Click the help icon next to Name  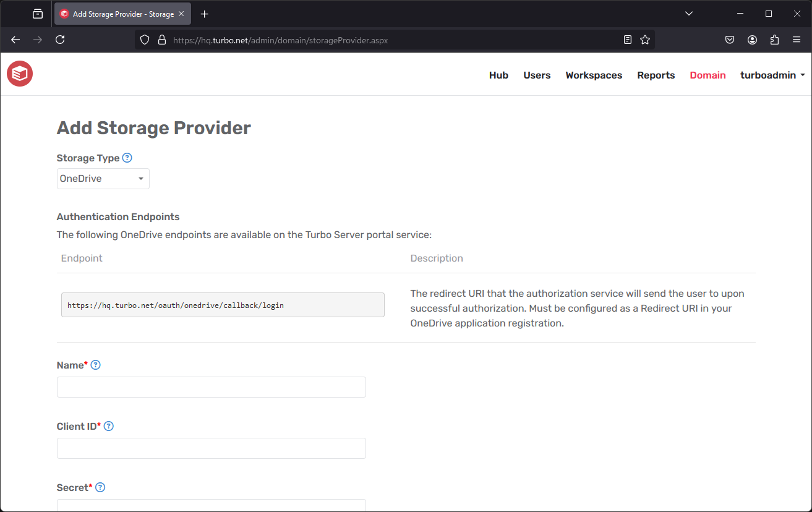pyautogui.click(x=95, y=365)
